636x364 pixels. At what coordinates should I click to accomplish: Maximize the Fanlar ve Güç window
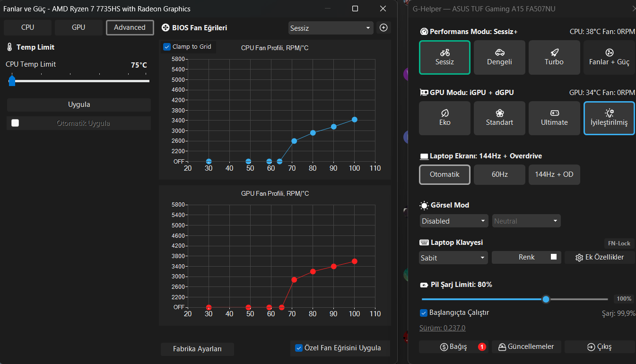355,9
